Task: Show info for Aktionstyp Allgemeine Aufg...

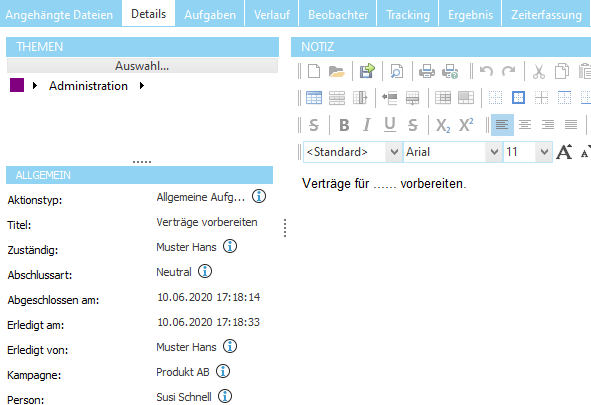Action: (259, 196)
